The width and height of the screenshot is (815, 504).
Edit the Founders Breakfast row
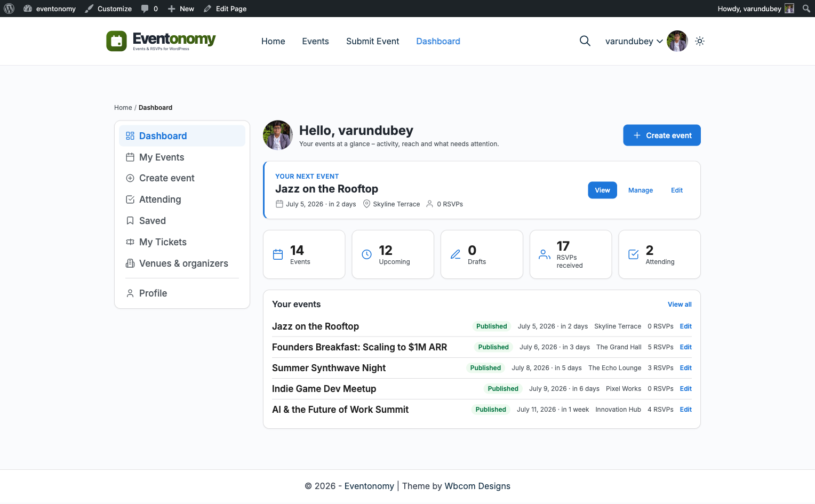click(686, 347)
